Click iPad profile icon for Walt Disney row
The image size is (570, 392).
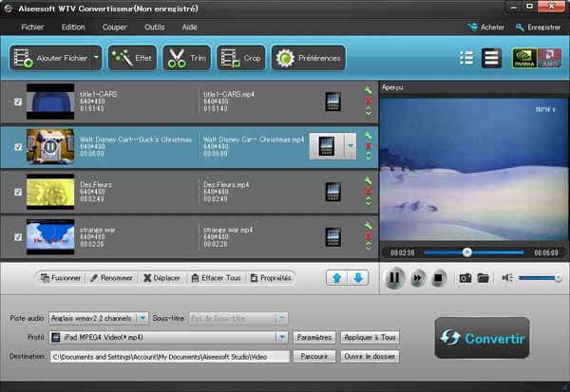click(x=327, y=146)
